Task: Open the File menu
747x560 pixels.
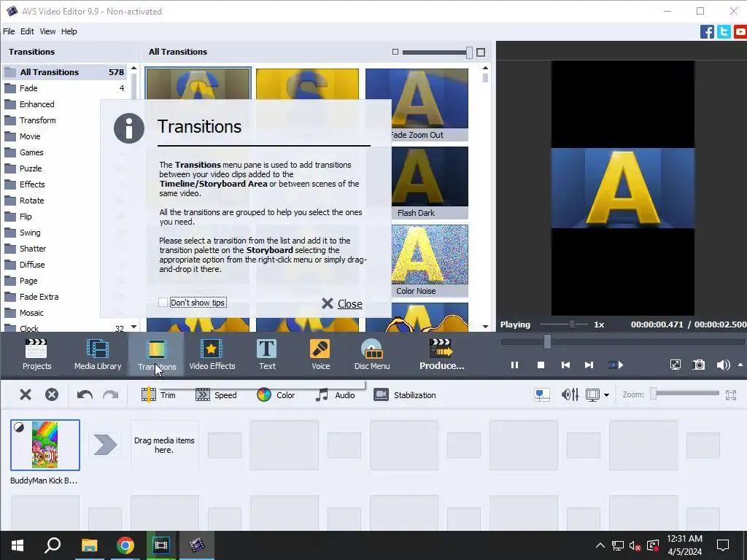Action: pyautogui.click(x=9, y=31)
